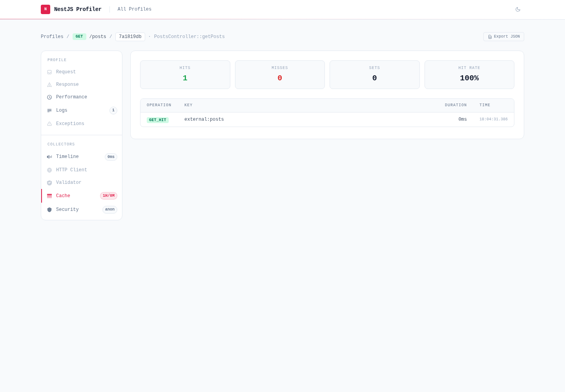Click the Operation column header

(159, 105)
